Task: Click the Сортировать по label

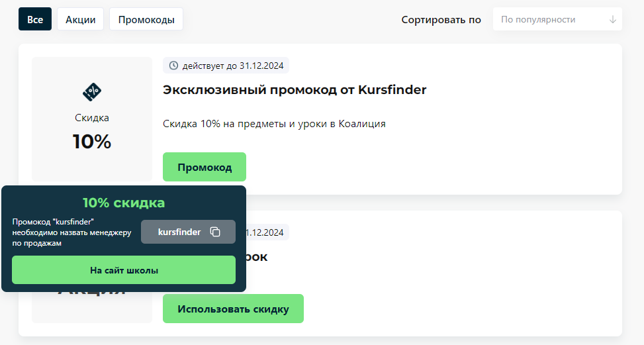Action: pos(441,20)
